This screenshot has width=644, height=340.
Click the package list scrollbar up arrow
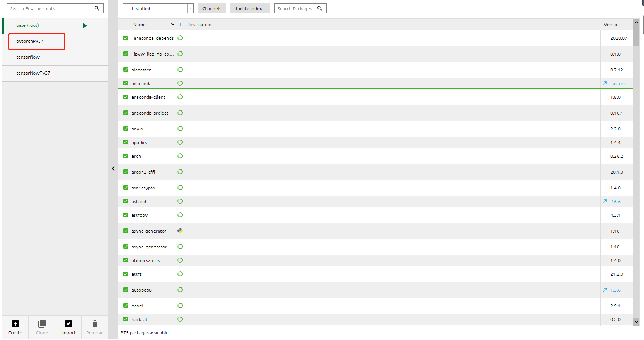pos(636,22)
